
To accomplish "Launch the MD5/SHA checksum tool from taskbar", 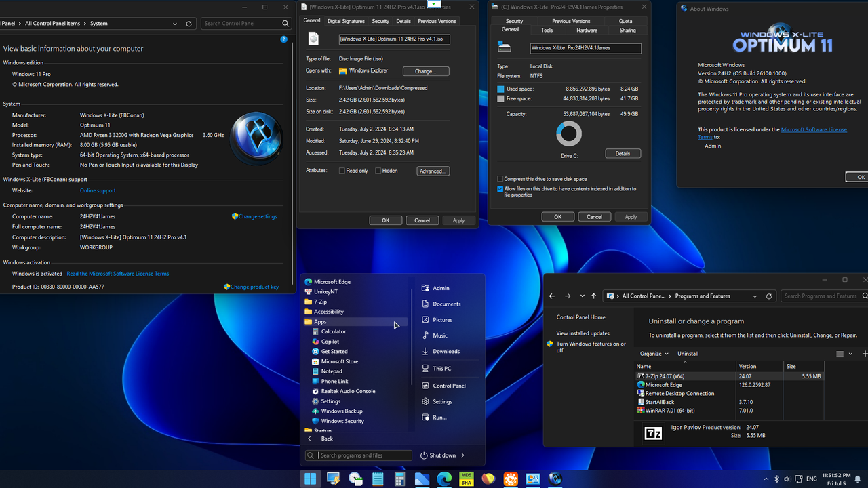I will click(465, 479).
